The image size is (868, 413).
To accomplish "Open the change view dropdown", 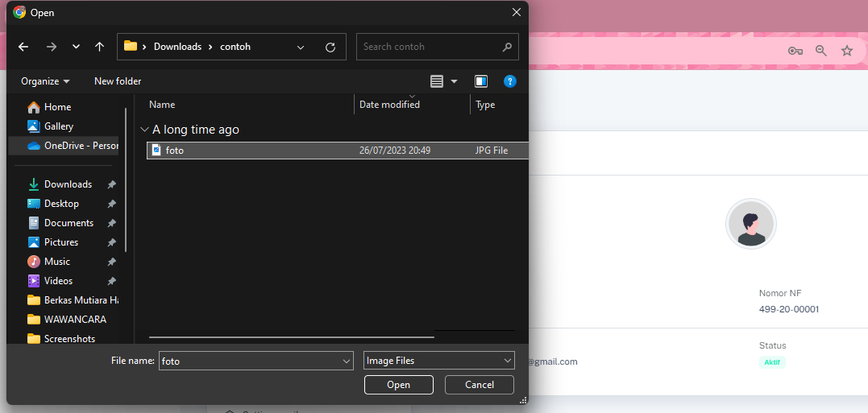I will click(x=454, y=81).
